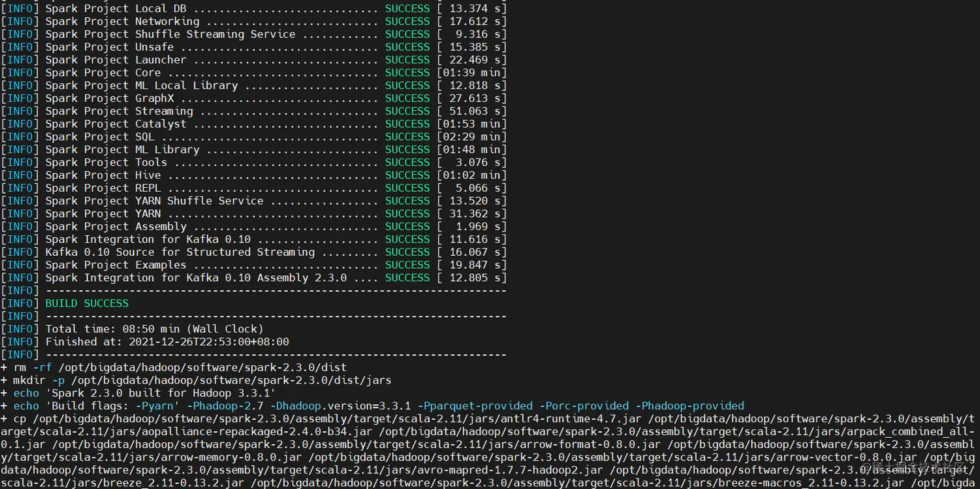Select 'Spark Project SQL' log text

click(100, 137)
